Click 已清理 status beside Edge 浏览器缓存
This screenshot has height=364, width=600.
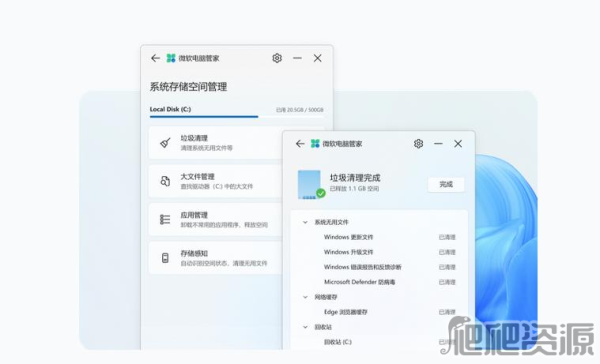(447, 312)
